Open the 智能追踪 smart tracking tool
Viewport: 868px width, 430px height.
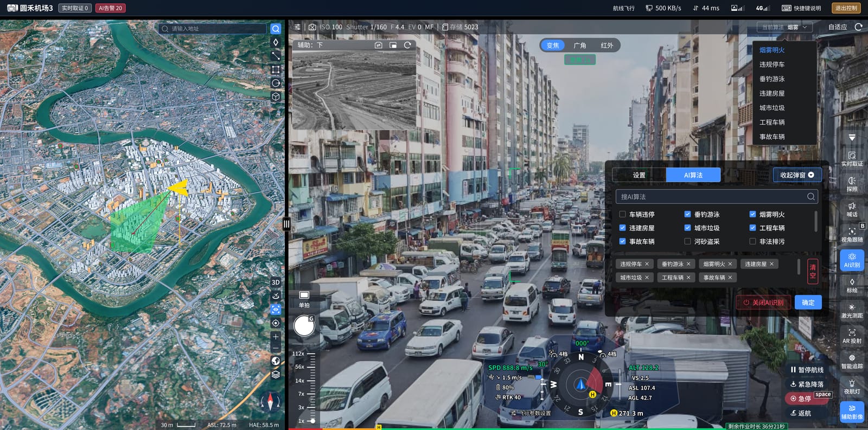pos(852,361)
